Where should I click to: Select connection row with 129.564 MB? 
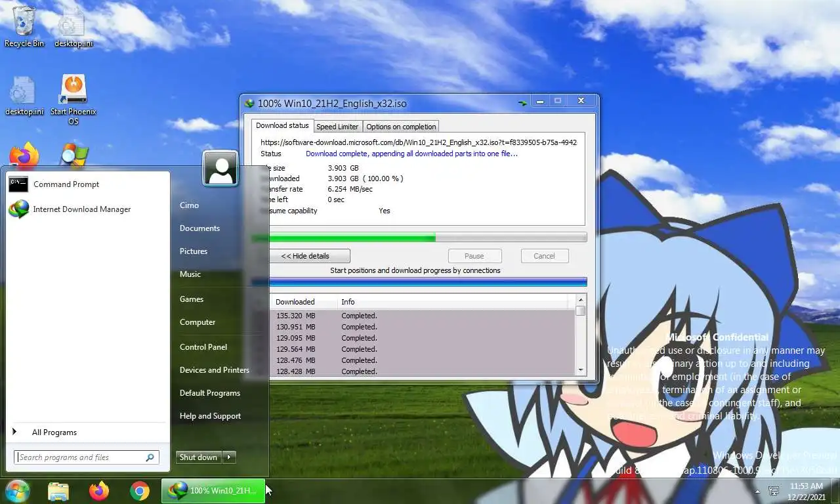[423, 349]
